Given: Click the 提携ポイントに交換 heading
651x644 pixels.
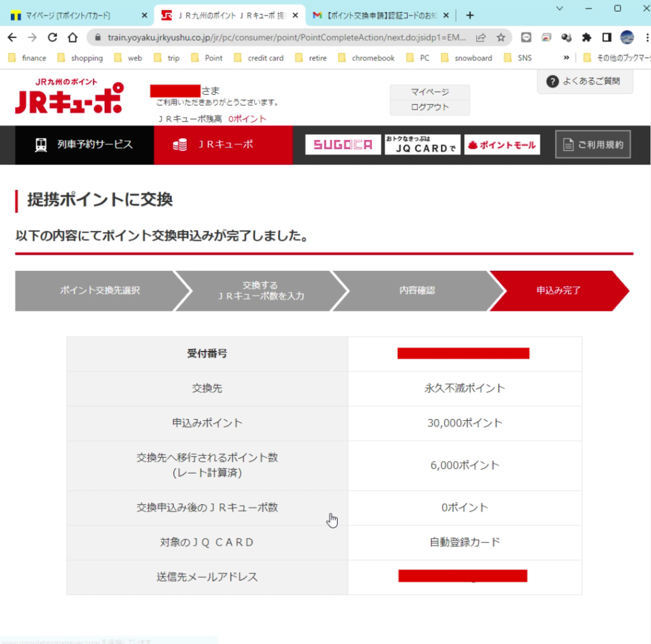Looking at the screenshot, I should click(100, 200).
